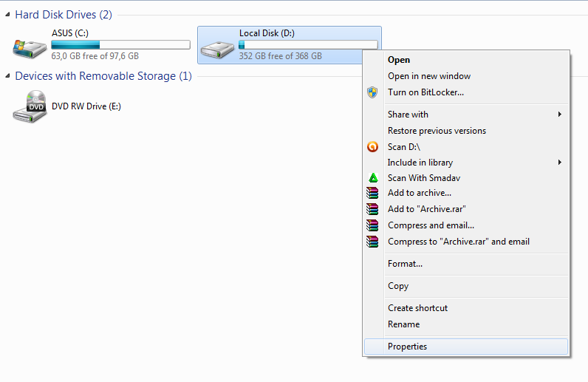Click the BitLocker shield icon
The image size is (588, 382).
coord(372,92)
